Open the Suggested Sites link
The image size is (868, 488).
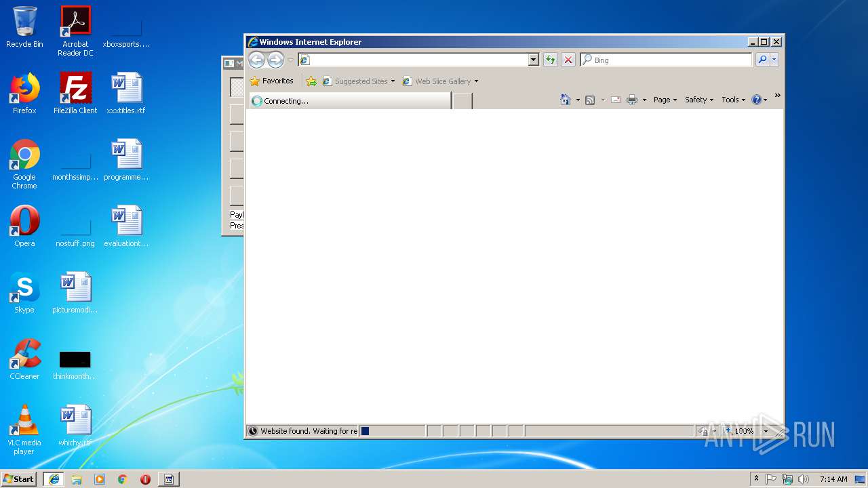(358, 81)
